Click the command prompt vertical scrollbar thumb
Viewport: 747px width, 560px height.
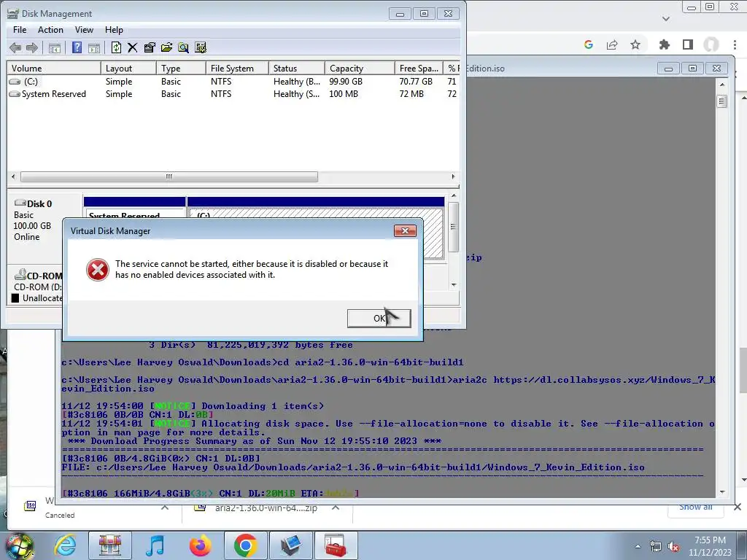[721, 101]
